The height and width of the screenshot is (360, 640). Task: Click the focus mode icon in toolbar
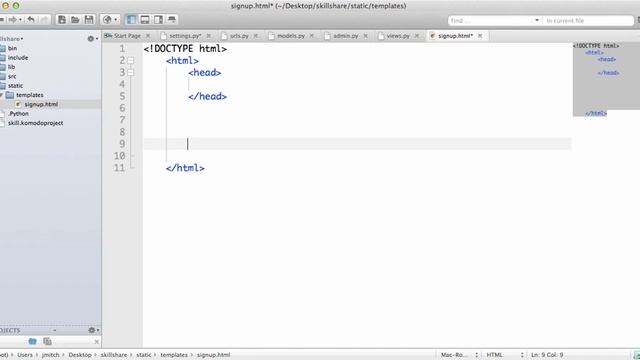coord(172,20)
